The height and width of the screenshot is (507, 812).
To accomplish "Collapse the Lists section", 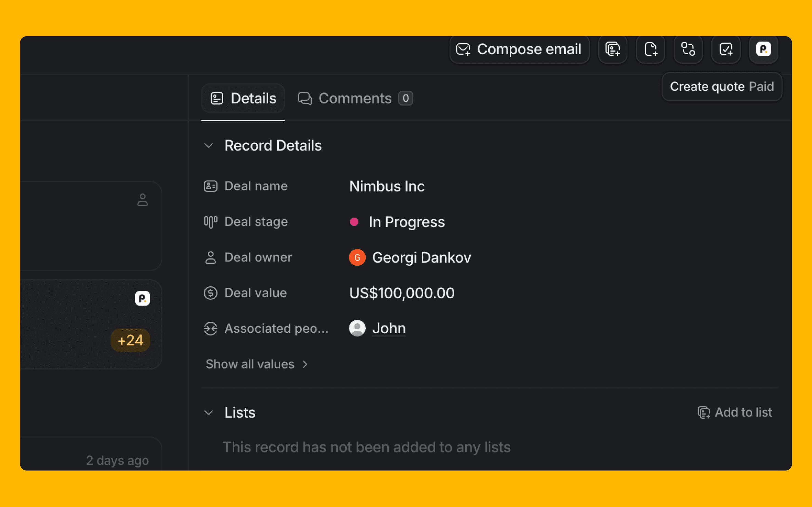I will click(208, 412).
